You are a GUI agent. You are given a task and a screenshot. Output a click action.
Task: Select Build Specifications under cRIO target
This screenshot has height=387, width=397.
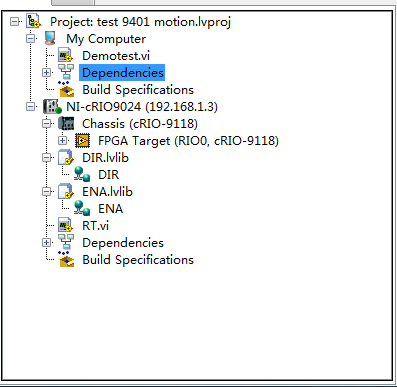pyautogui.click(x=138, y=260)
